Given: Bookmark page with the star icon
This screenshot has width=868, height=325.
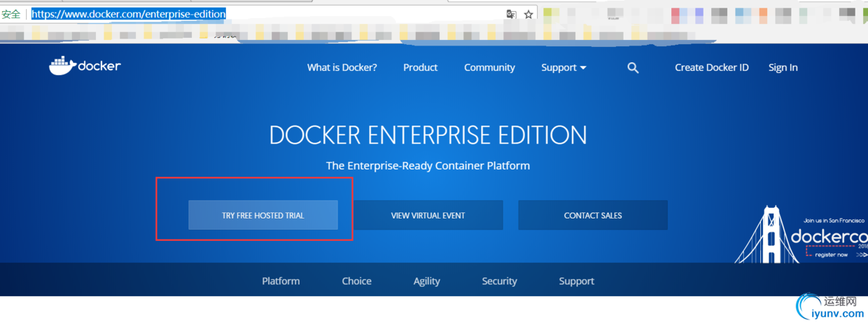Looking at the screenshot, I should pos(528,14).
